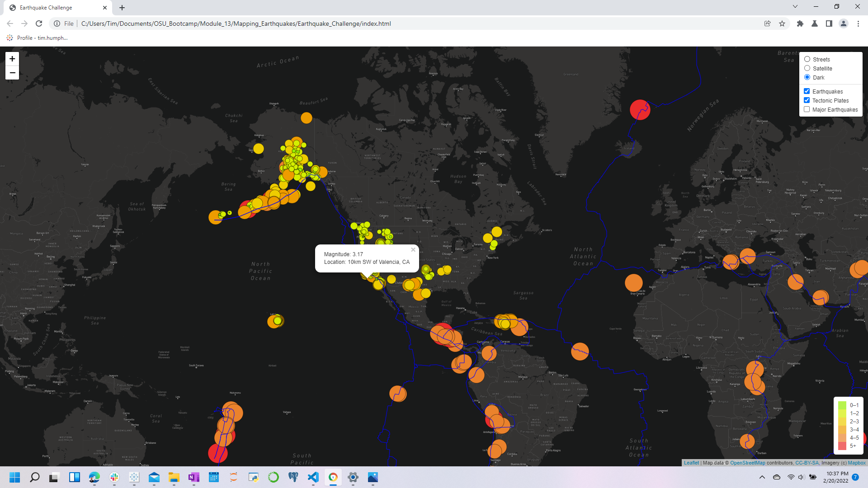Open the CC-BY-SA license link
This screenshot has height=488, width=868.
pyautogui.click(x=807, y=463)
